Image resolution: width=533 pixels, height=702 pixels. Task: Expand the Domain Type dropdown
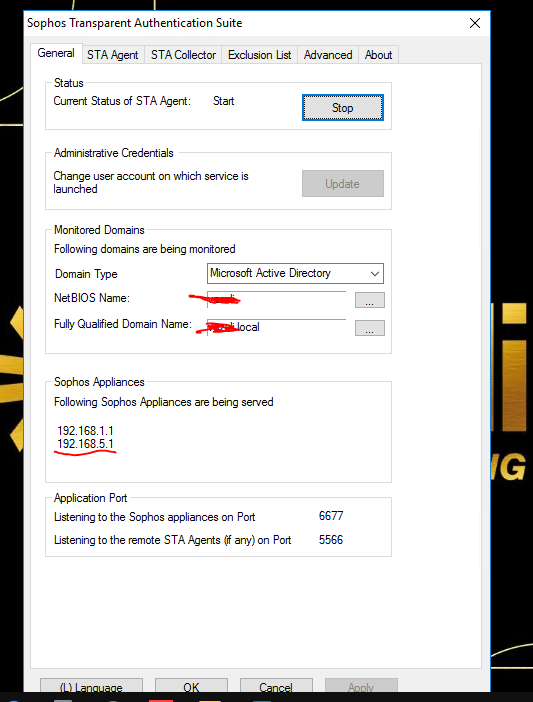pos(295,273)
